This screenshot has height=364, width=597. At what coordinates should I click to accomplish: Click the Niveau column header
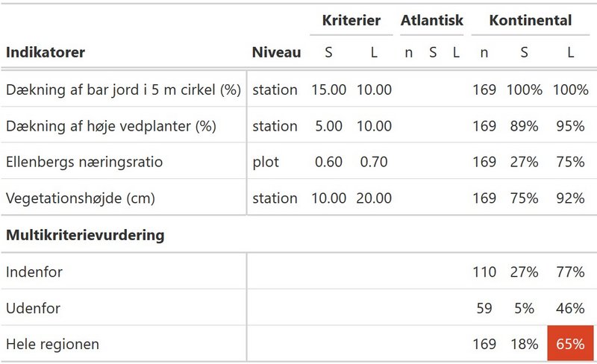tap(276, 52)
